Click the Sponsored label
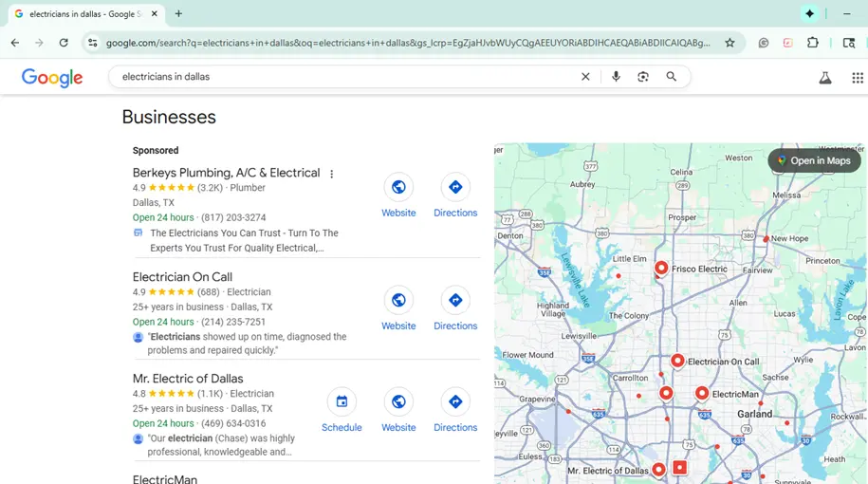This screenshot has height=484, width=868. tap(156, 151)
